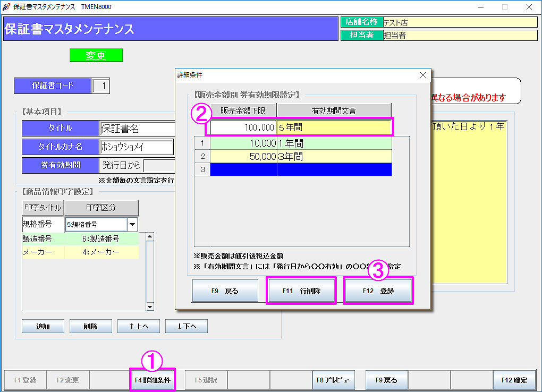Select row 1 with 10,000 amount
542x392 pixels.
[x=301, y=143]
